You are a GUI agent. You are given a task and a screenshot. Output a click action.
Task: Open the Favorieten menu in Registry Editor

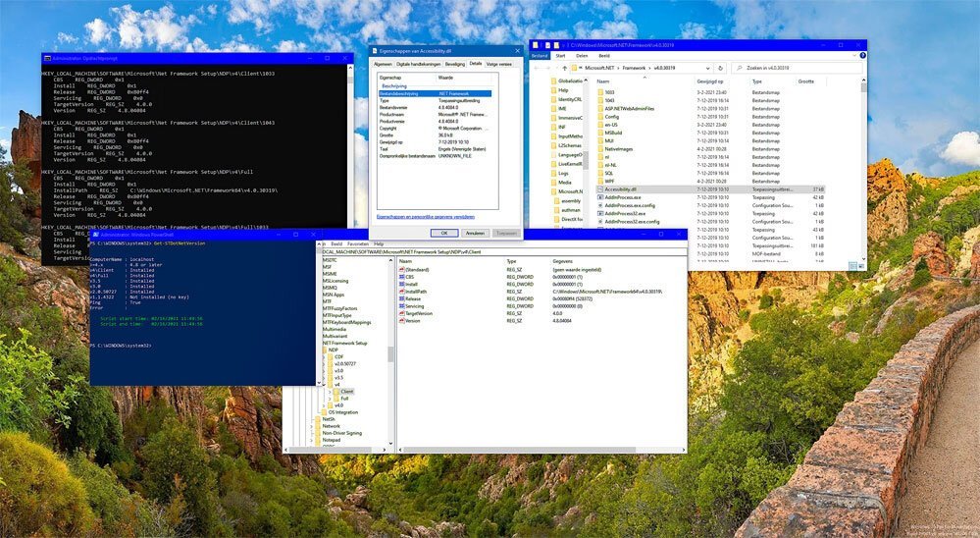point(358,244)
